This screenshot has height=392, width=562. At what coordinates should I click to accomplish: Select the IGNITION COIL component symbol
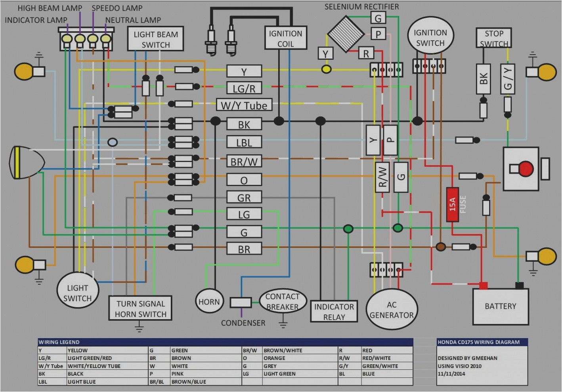click(285, 38)
